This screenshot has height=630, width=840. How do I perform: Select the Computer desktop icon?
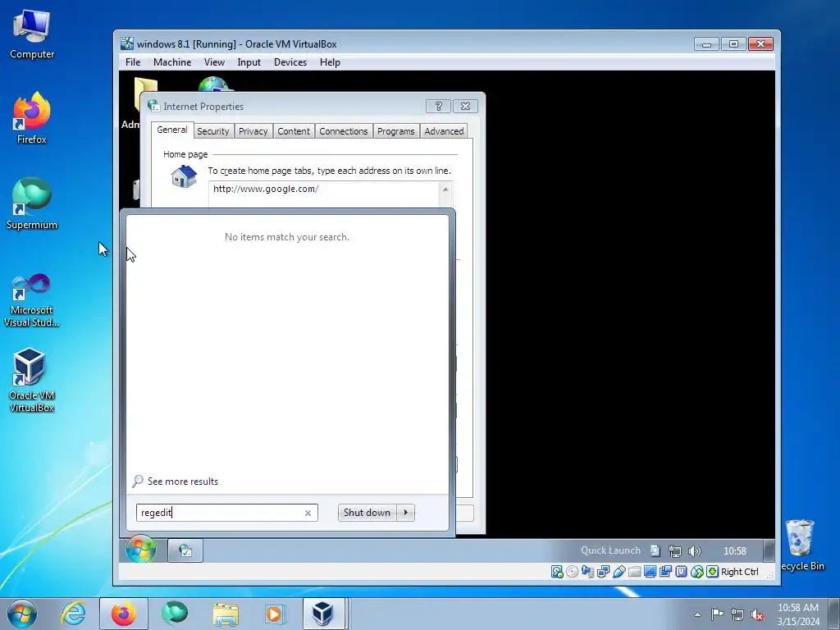tap(32, 34)
